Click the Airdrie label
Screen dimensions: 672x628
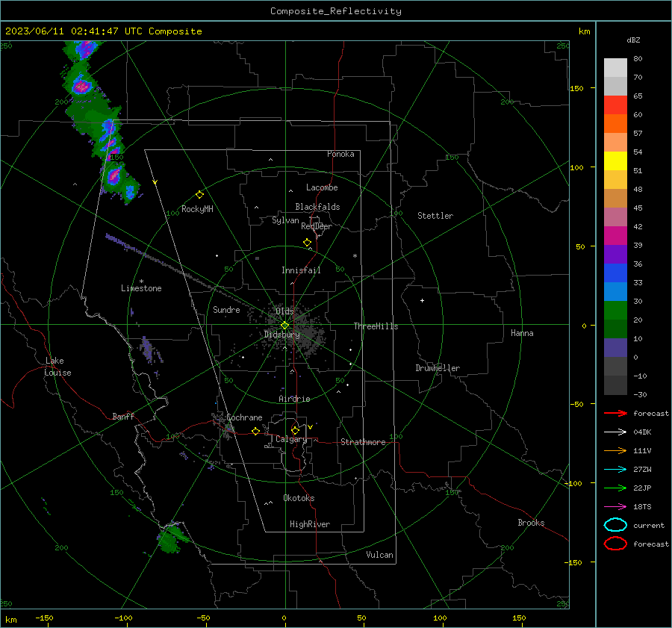click(294, 399)
